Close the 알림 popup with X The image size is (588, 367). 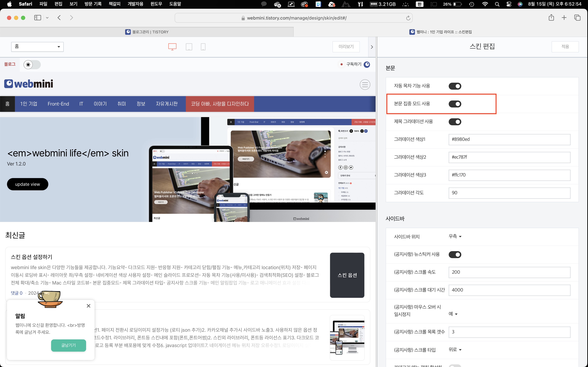tap(88, 306)
